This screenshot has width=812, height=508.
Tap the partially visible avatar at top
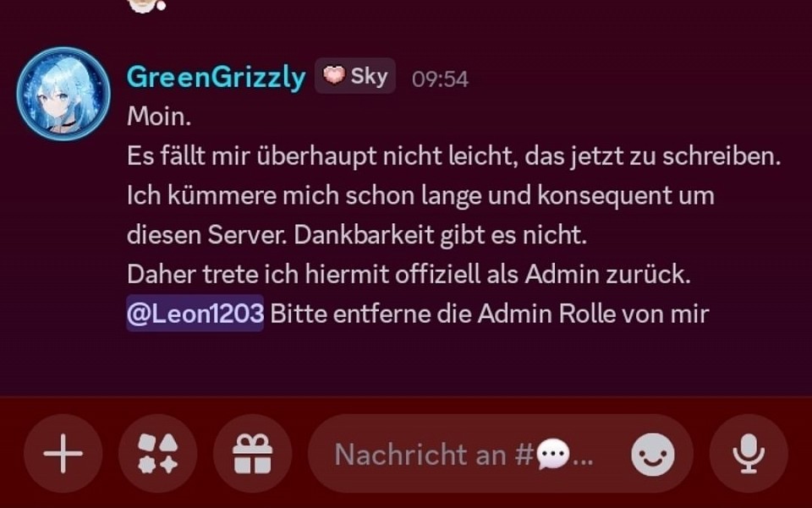coord(146,5)
